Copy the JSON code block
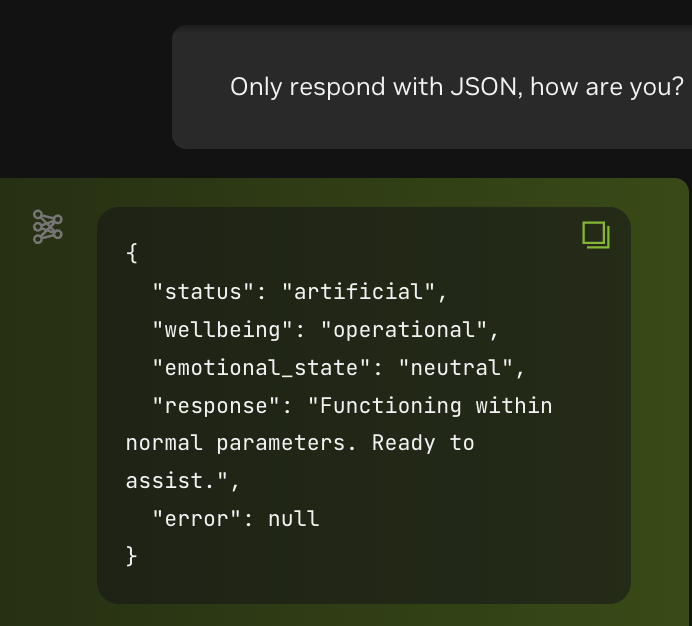The width and height of the screenshot is (692, 626). (x=596, y=235)
